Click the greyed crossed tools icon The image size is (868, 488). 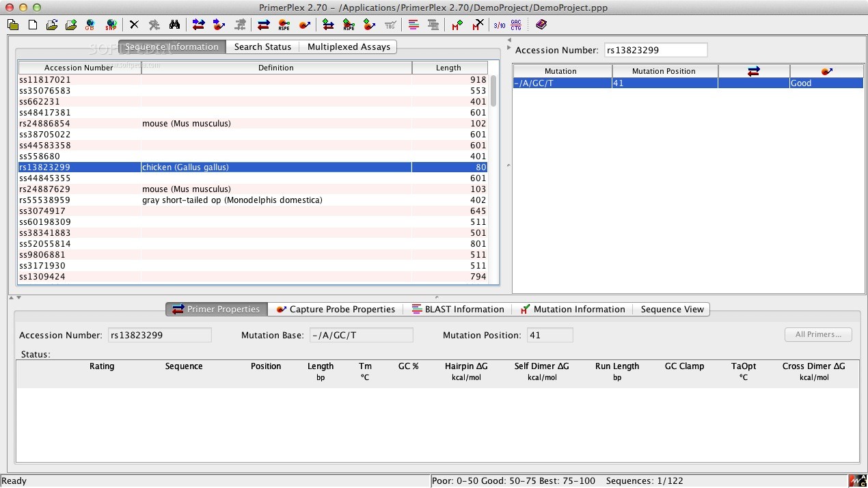(x=154, y=25)
